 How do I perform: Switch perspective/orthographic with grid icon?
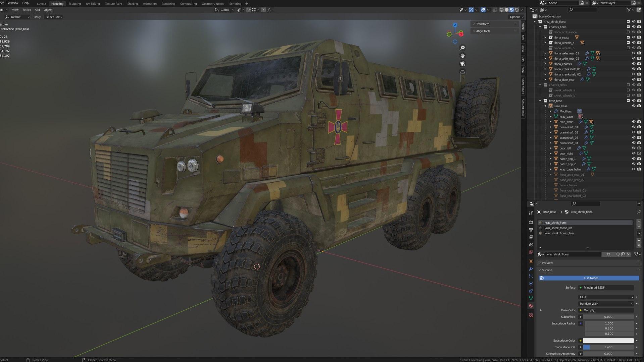click(462, 72)
